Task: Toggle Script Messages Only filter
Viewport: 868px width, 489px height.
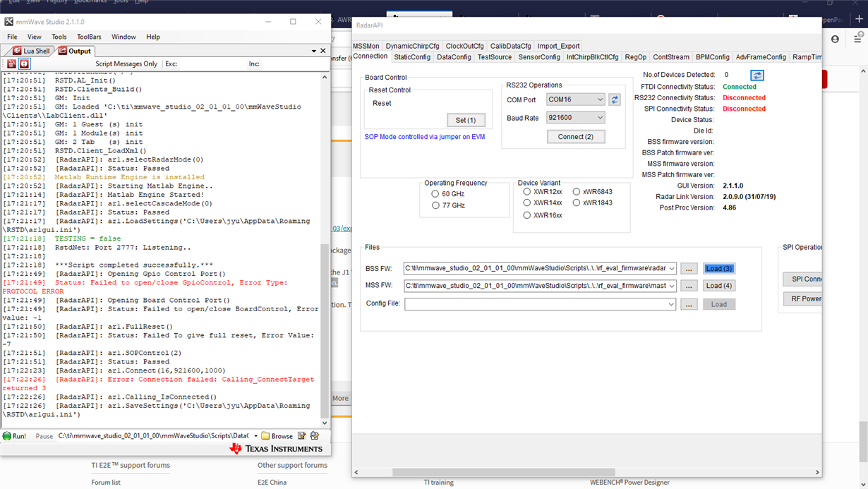Action: point(126,64)
